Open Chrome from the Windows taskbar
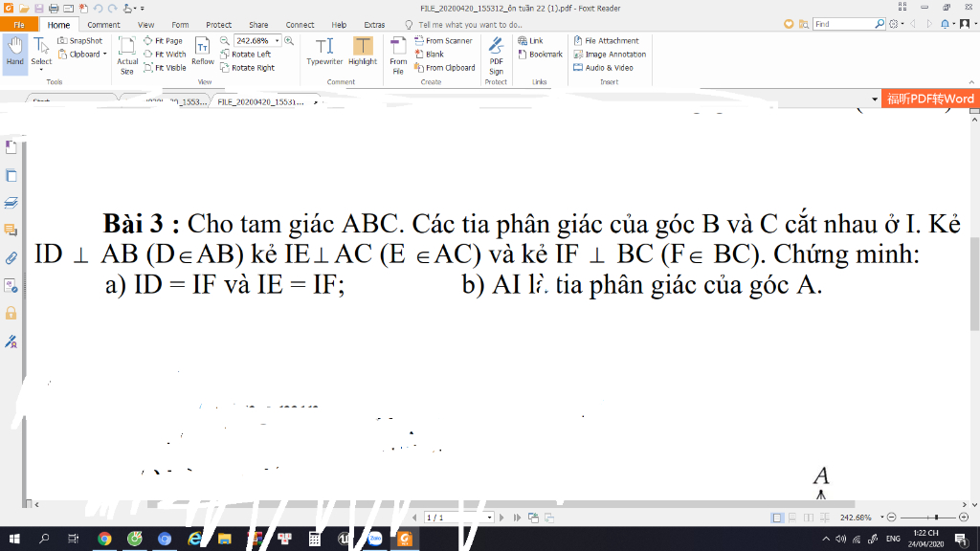Viewport: 980px width, 551px height. [x=104, y=539]
